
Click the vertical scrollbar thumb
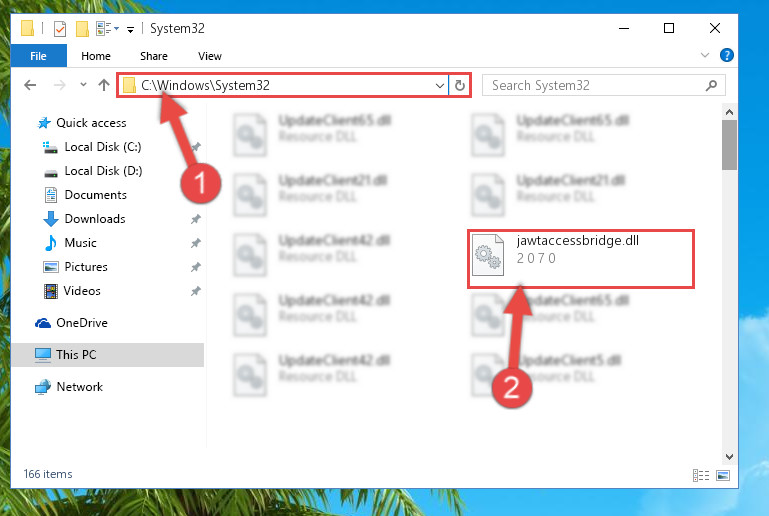pyautogui.click(x=729, y=145)
